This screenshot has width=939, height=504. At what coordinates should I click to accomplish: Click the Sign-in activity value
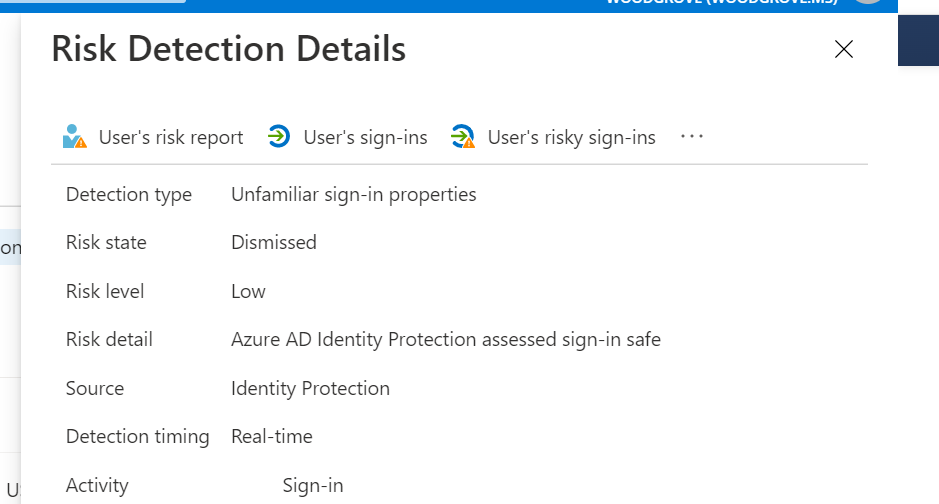[313, 485]
